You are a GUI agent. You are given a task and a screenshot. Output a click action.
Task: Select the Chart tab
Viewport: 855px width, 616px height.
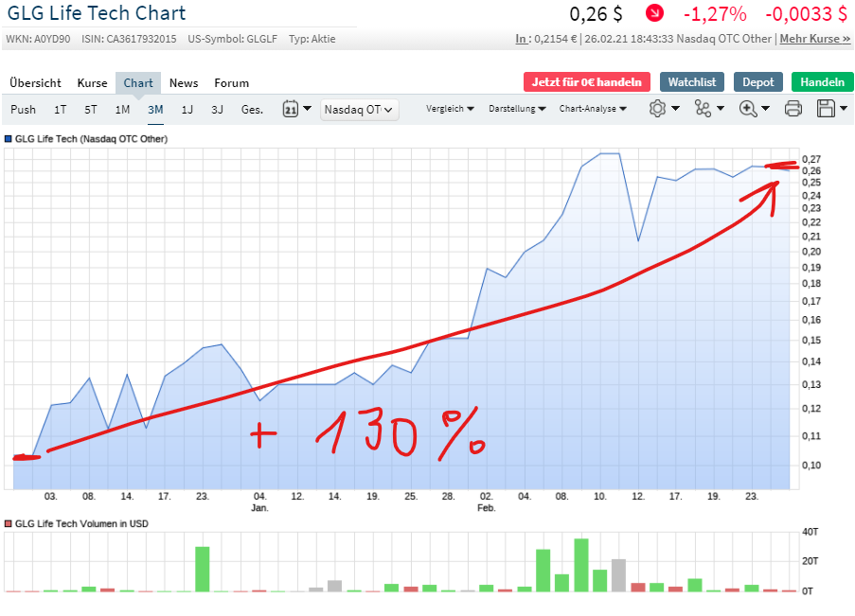[x=138, y=83]
